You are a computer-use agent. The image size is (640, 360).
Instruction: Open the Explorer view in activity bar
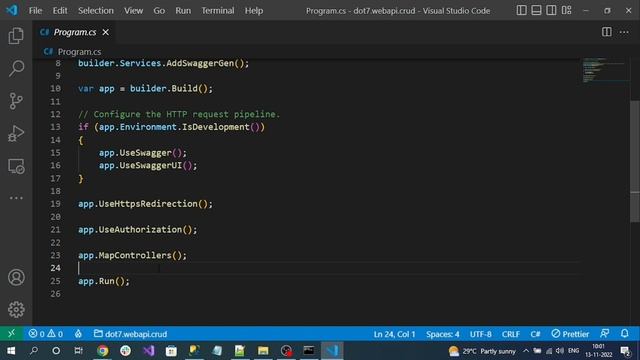[16, 36]
